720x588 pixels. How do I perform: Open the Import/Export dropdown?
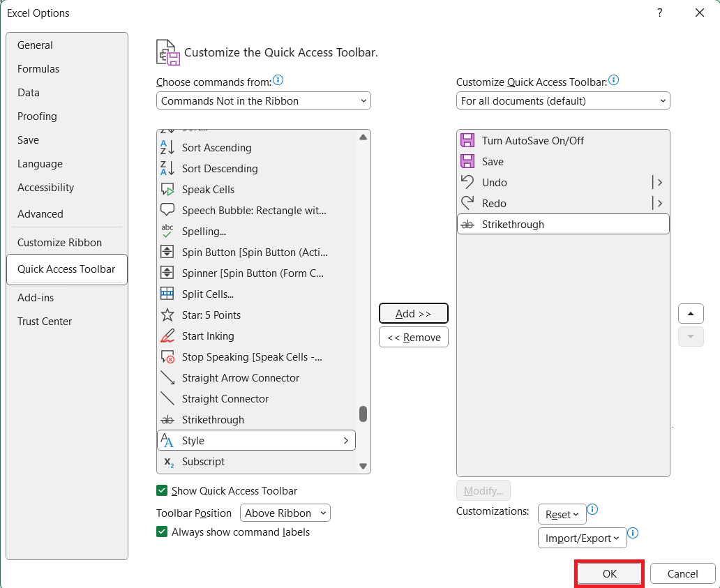point(582,538)
